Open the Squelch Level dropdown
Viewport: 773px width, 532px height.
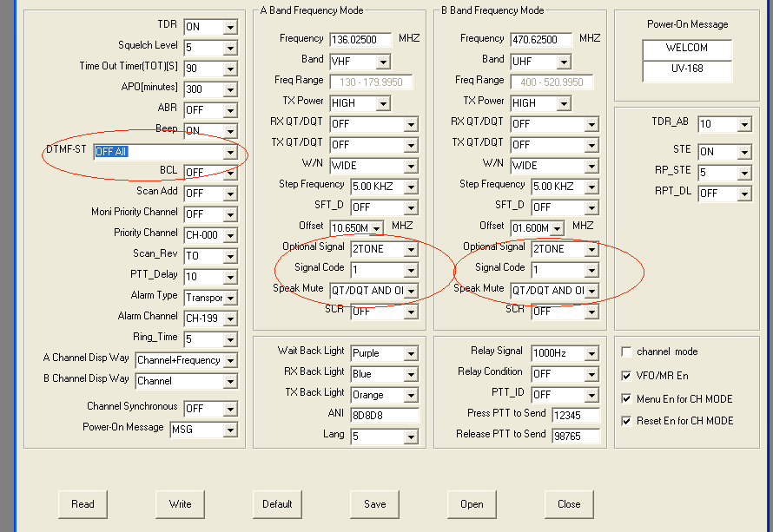pos(230,48)
